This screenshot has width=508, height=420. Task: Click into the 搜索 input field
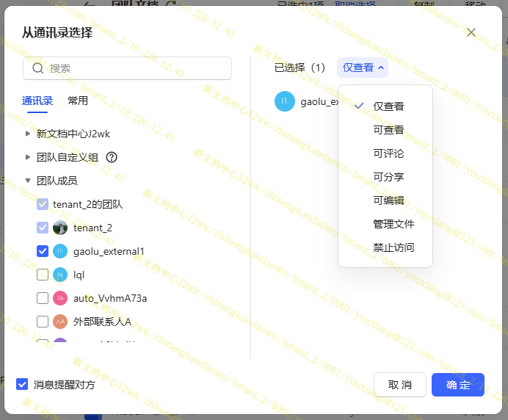tap(136, 68)
